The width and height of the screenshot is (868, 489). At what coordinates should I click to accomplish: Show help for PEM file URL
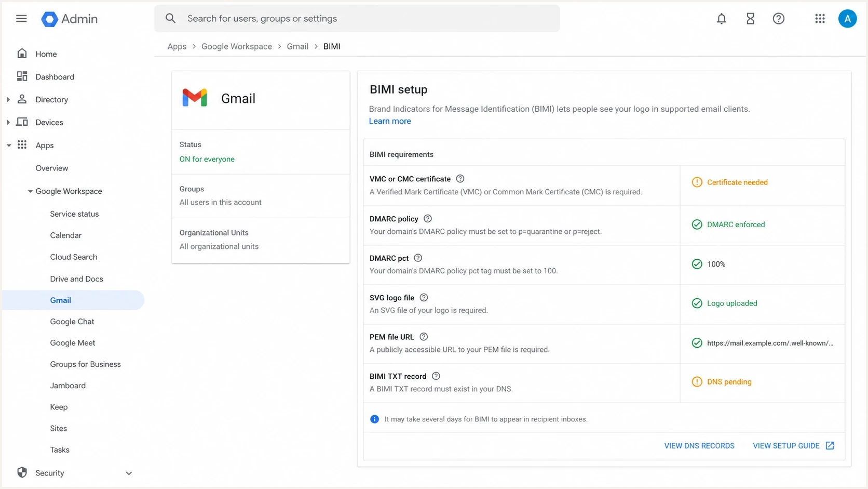(x=424, y=337)
